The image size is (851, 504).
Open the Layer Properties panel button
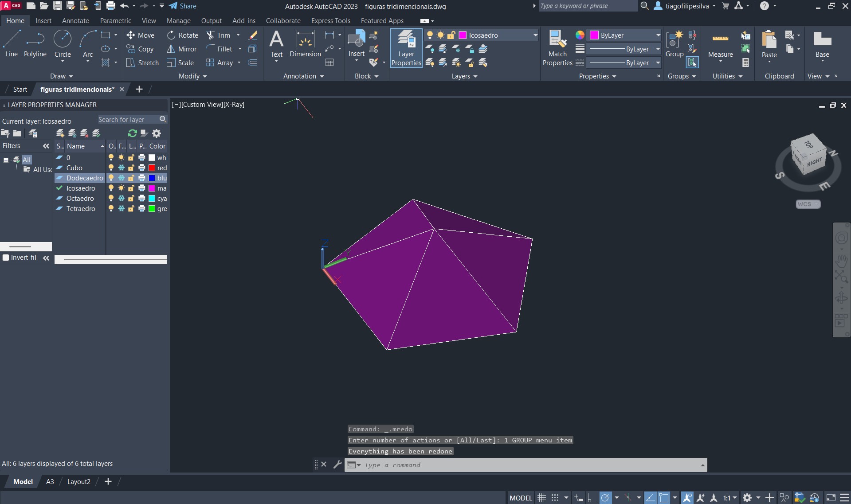pos(406,48)
